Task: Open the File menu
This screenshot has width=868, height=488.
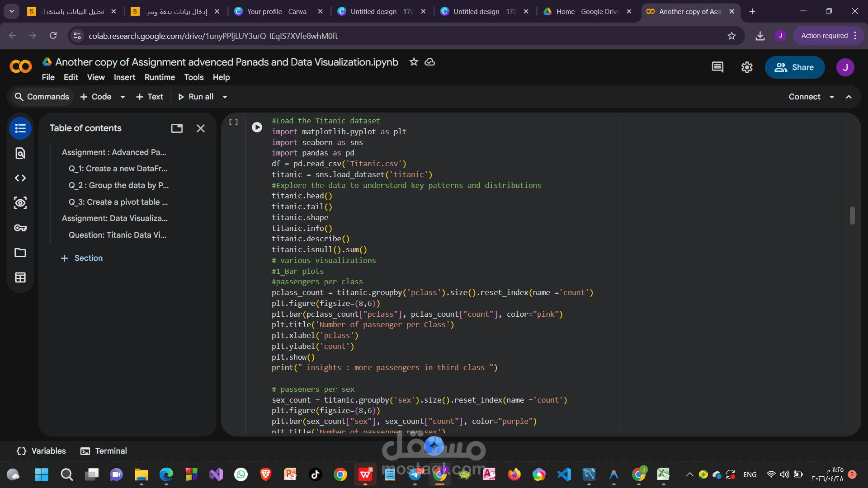Action: click(48, 77)
